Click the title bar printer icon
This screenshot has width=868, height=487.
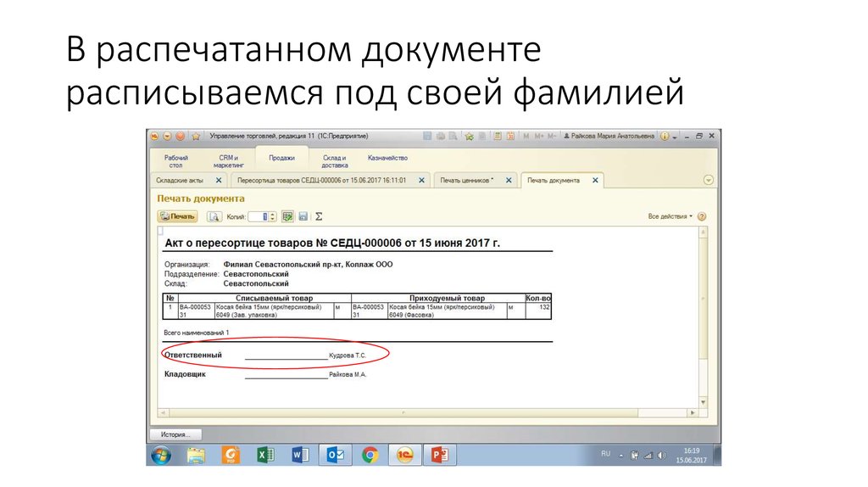(441, 137)
